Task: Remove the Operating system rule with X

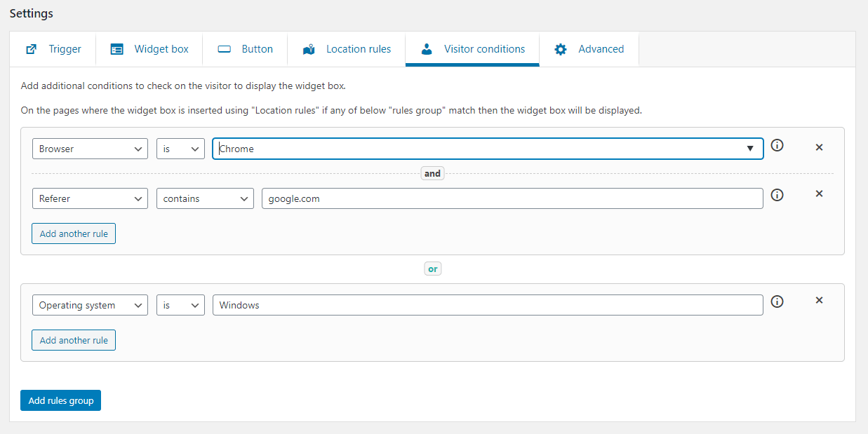Action: point(819,300)
